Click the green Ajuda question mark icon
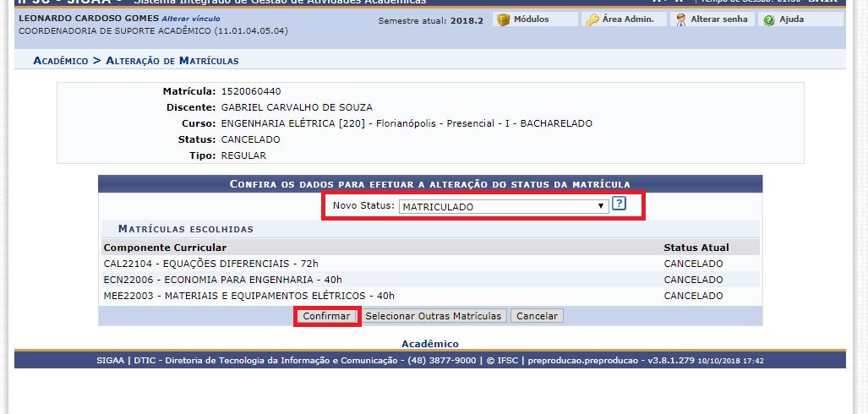The height and width of the screenshot is (414, 868). pyautogui.click(x=769, y=19)
